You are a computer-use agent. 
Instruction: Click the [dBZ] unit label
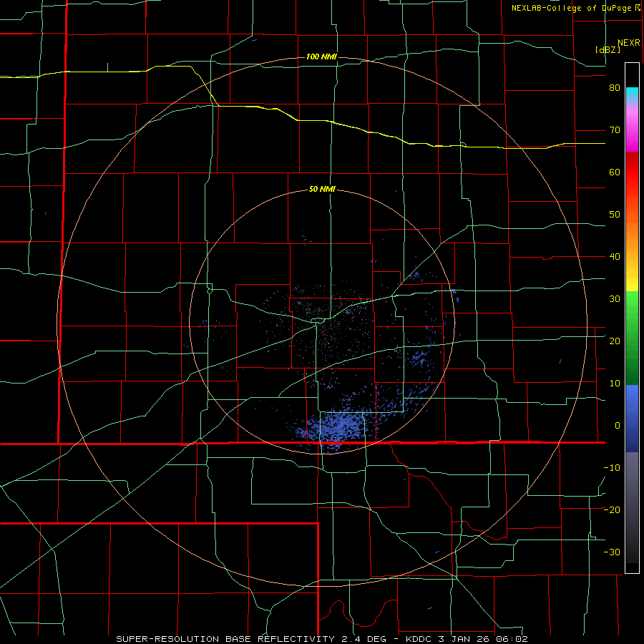[x=608, y=49]
